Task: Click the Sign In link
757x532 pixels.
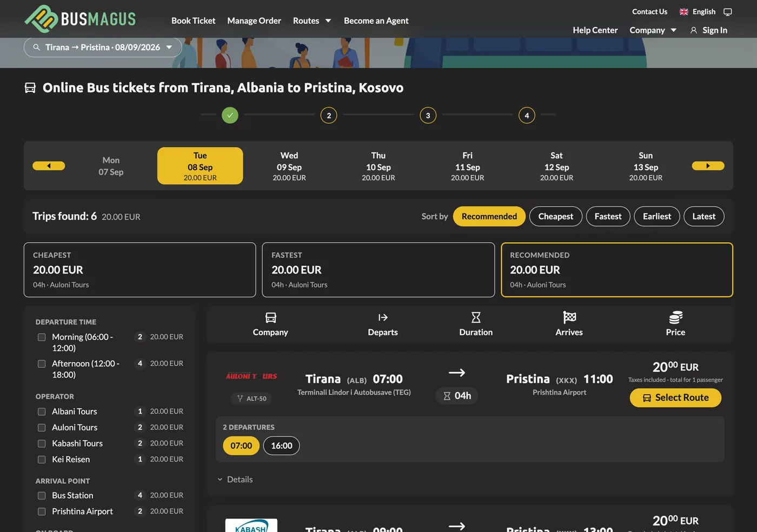Action: tap(715, 30)
